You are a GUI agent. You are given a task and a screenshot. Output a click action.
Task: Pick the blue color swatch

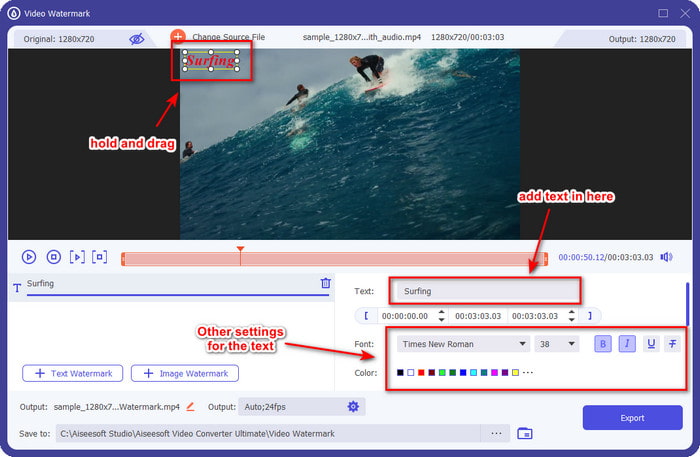(x=463, y=372)
